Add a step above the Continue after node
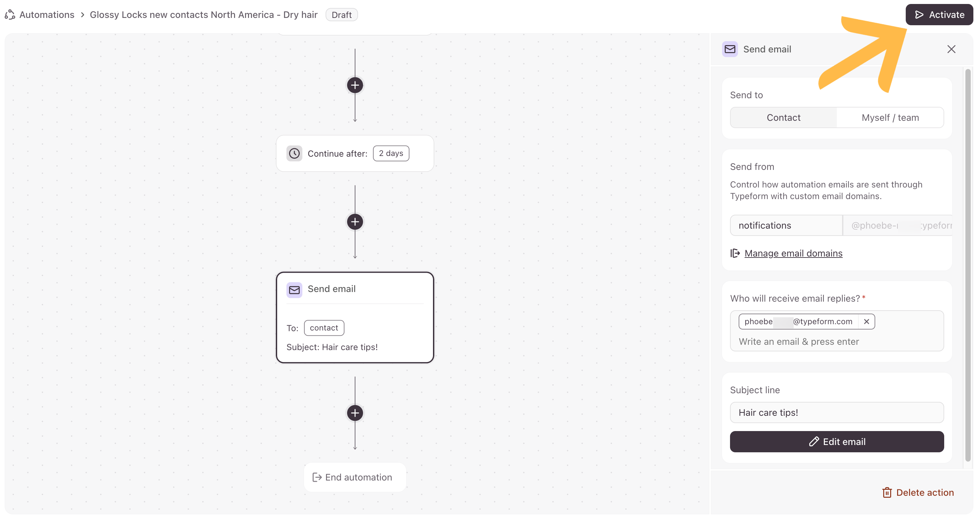980x517 pixels. pos(354,85)
